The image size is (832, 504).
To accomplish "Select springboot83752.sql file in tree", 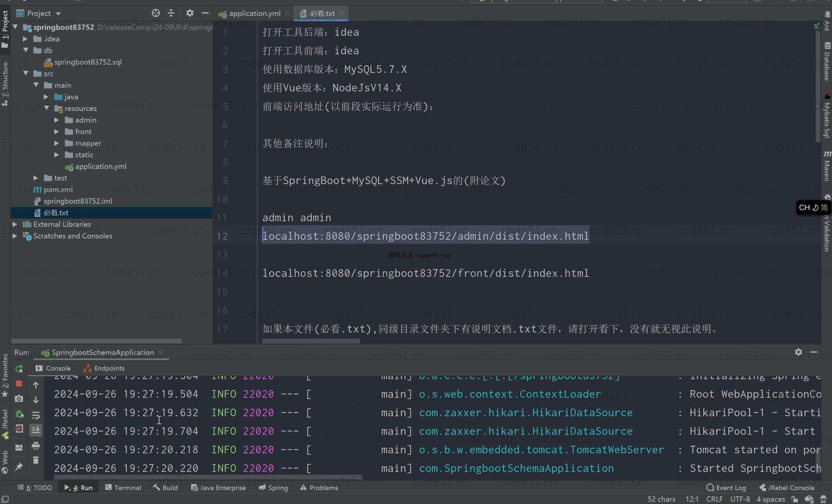I will pyautogui.click(x=88, y=62).
